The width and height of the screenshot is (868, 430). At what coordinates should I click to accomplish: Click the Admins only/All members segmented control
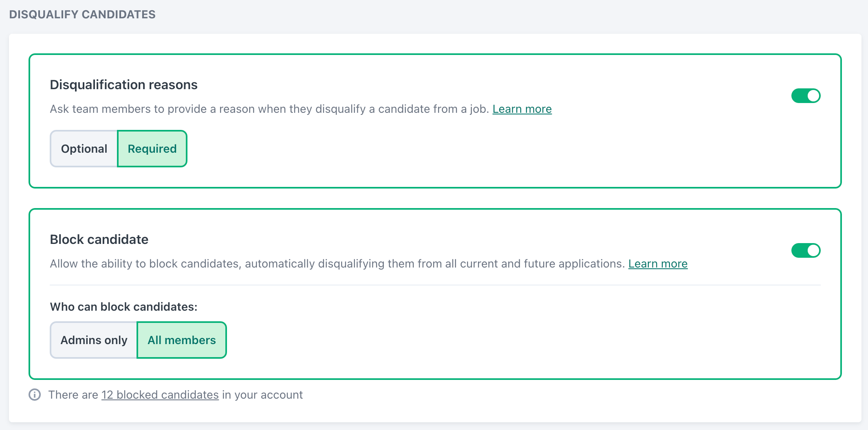tap(138, 340)
